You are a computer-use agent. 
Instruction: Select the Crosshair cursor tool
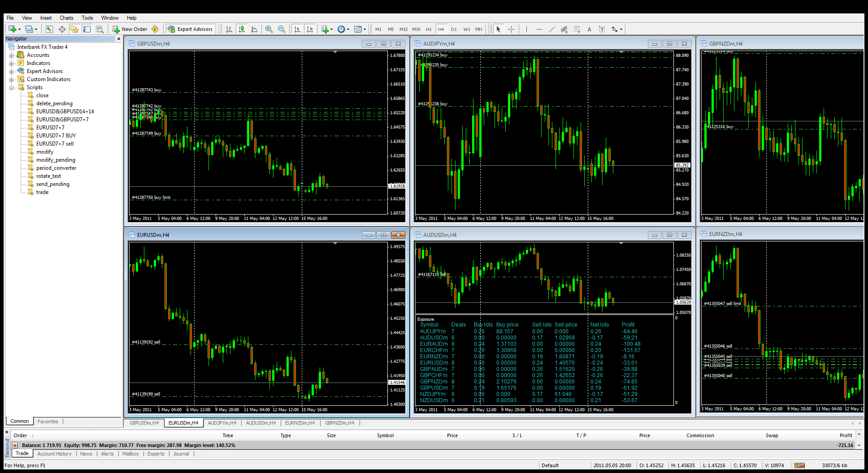pyautogui.click(x=511, y=29)
